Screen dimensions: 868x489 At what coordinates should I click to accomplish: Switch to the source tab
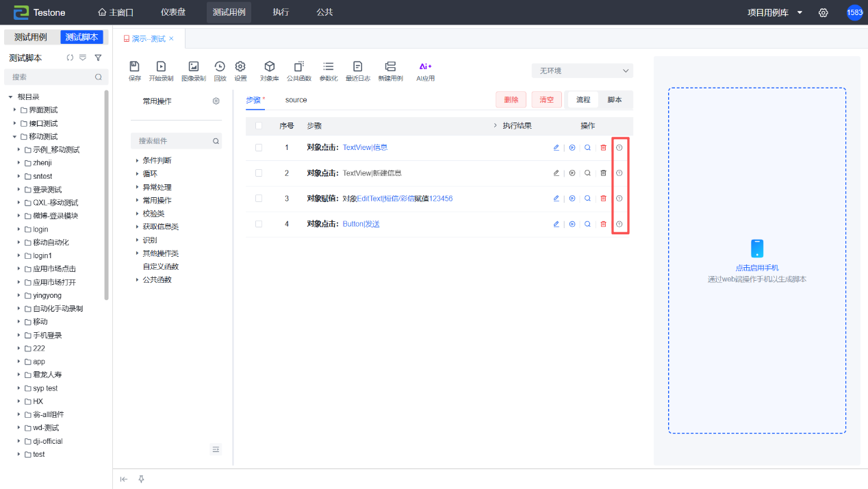(296, 100)
